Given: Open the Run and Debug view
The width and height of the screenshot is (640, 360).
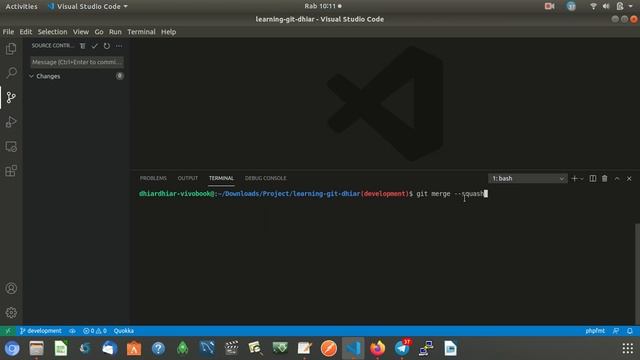Looking at the screenshot, I should pos(11,122).
